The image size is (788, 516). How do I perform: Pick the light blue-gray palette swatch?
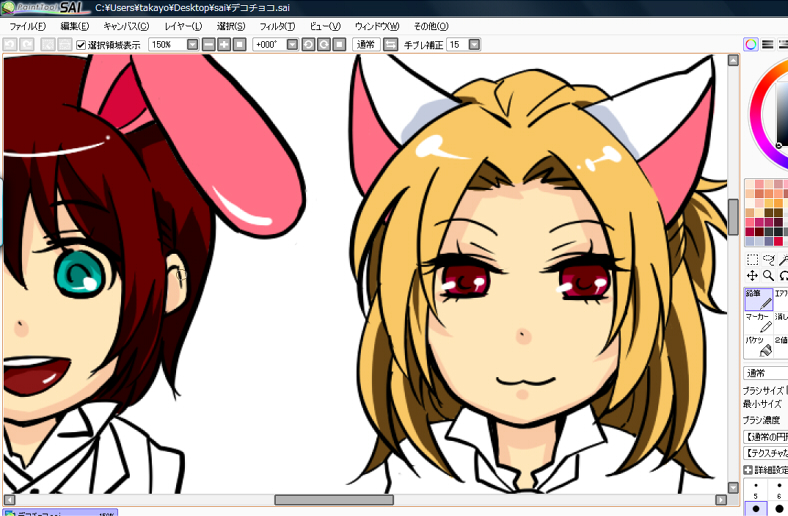tap(759, 241)
